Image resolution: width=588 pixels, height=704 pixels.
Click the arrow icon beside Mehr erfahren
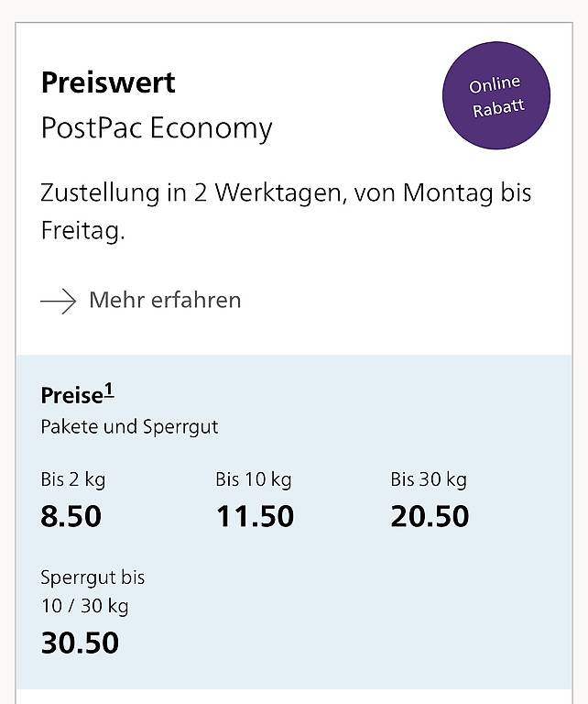click(x=59, y=301)
